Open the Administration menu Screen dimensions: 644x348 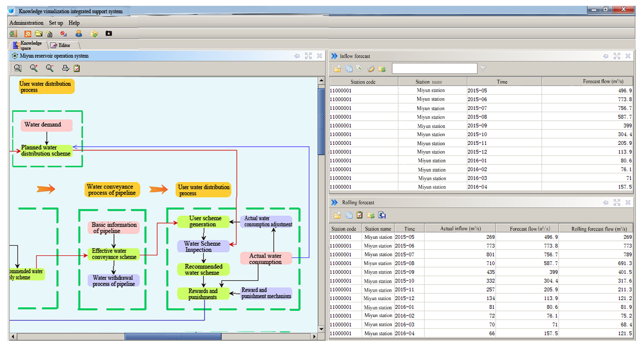[26, 23]
